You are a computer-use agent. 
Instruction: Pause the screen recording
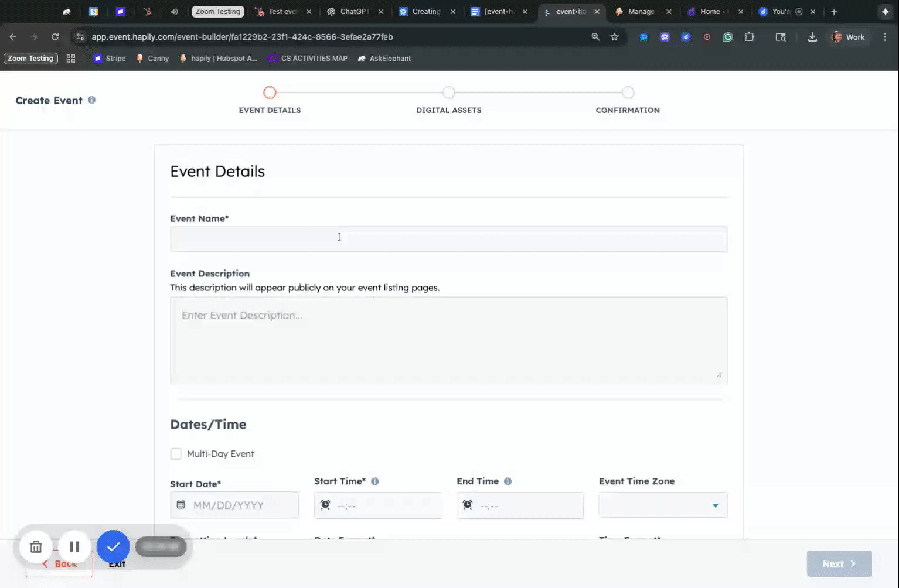pos(74,546)
